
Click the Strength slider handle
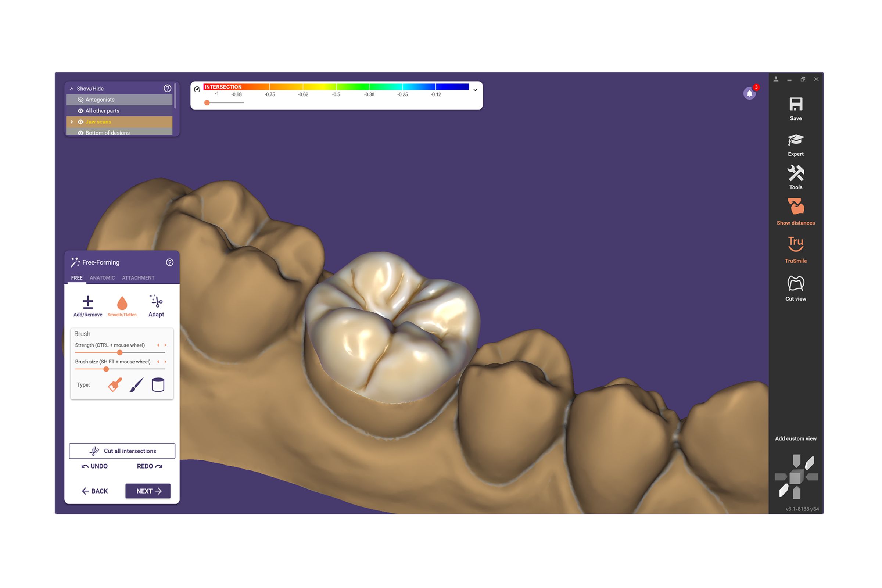[x=120, y=352]
